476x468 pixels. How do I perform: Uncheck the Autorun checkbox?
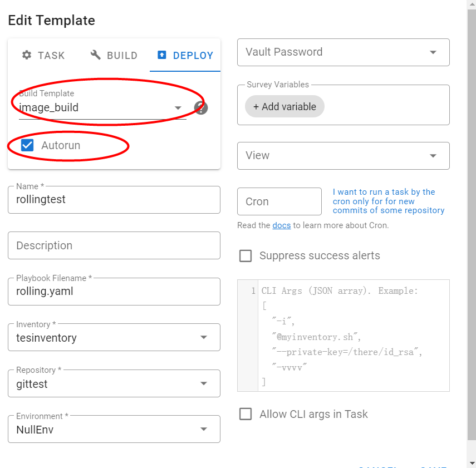click(27, 146)
